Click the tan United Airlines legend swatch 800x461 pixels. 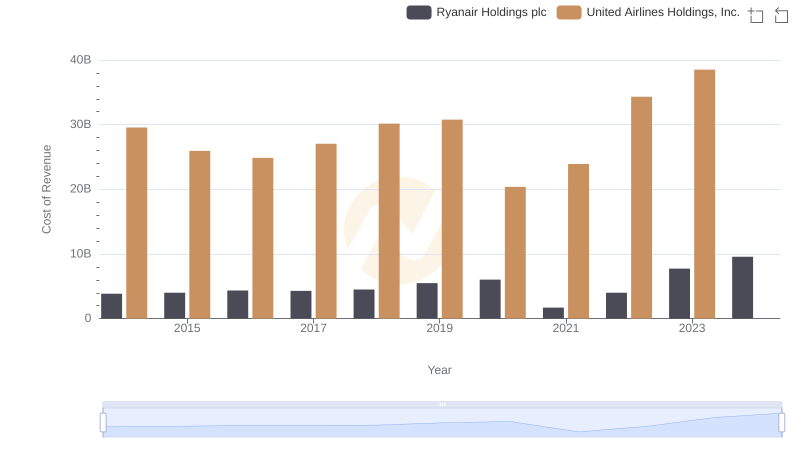[x=569, y=12]
